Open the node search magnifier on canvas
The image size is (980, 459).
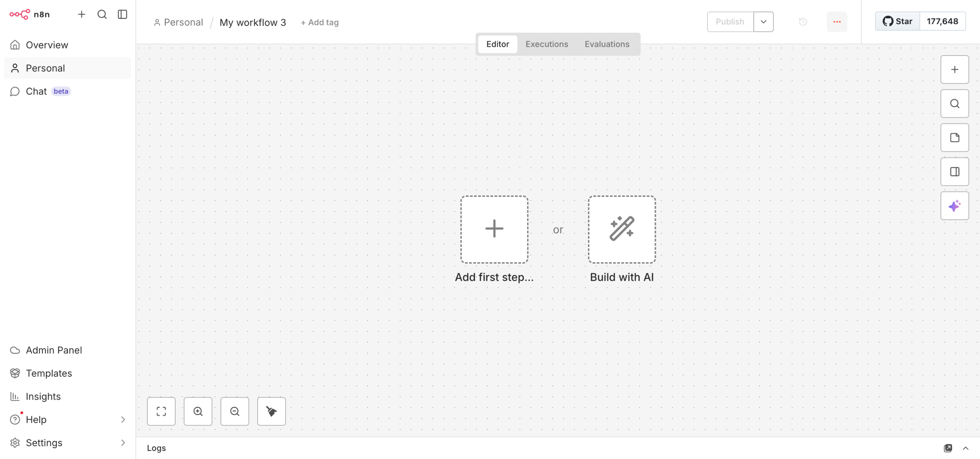click(x=954, y=103)
